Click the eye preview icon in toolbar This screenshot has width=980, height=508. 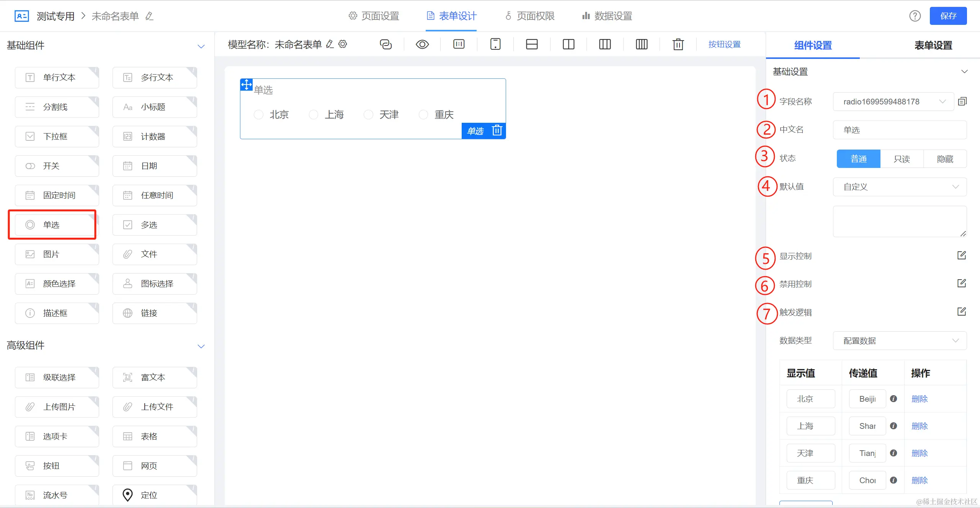tap(422, 44)
